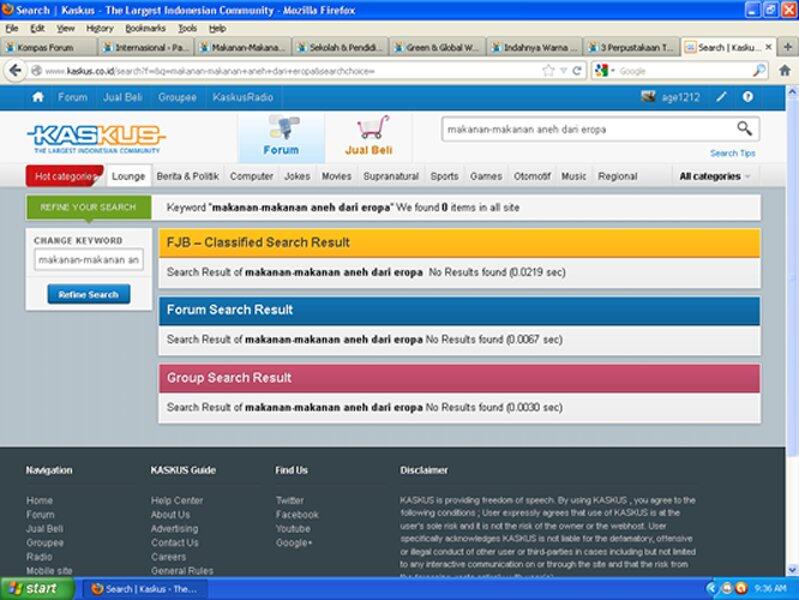Click the page vertical scrollbar down arrow

point(792,570)
